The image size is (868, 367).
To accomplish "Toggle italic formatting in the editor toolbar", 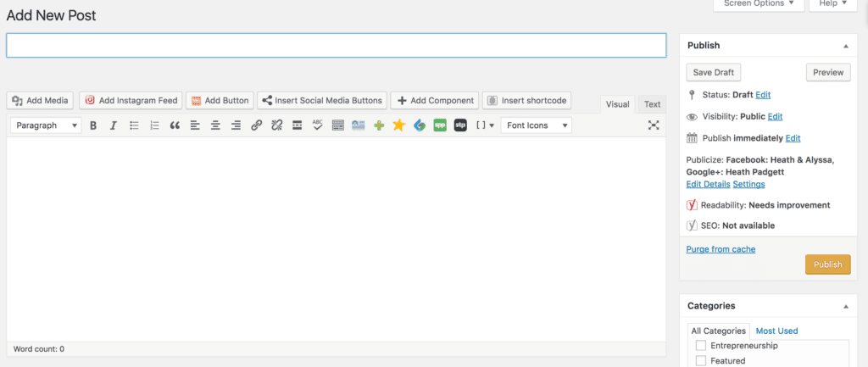I will (113, 125).
